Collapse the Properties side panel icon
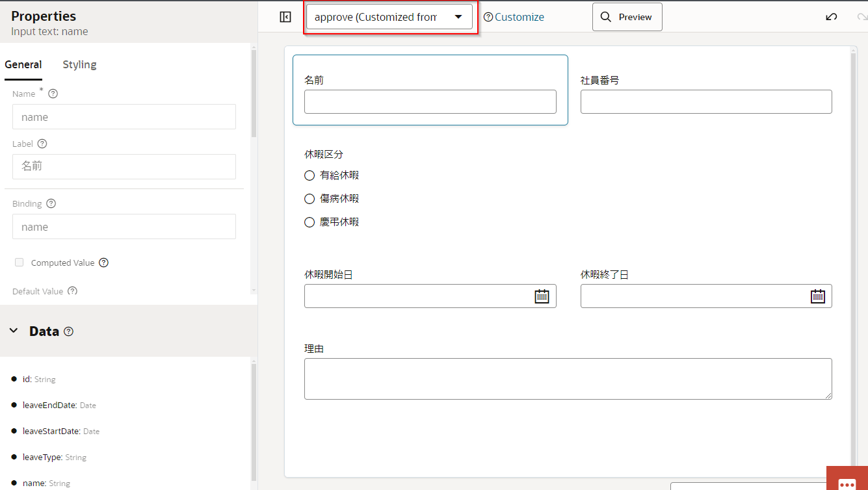This screenshot has width=868, height=490. [x=285, y=17]
